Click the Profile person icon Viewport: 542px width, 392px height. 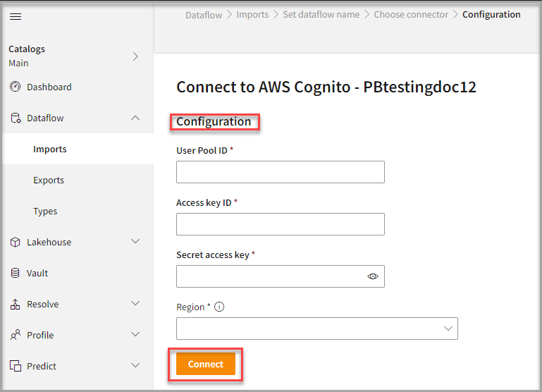(16, 336)
